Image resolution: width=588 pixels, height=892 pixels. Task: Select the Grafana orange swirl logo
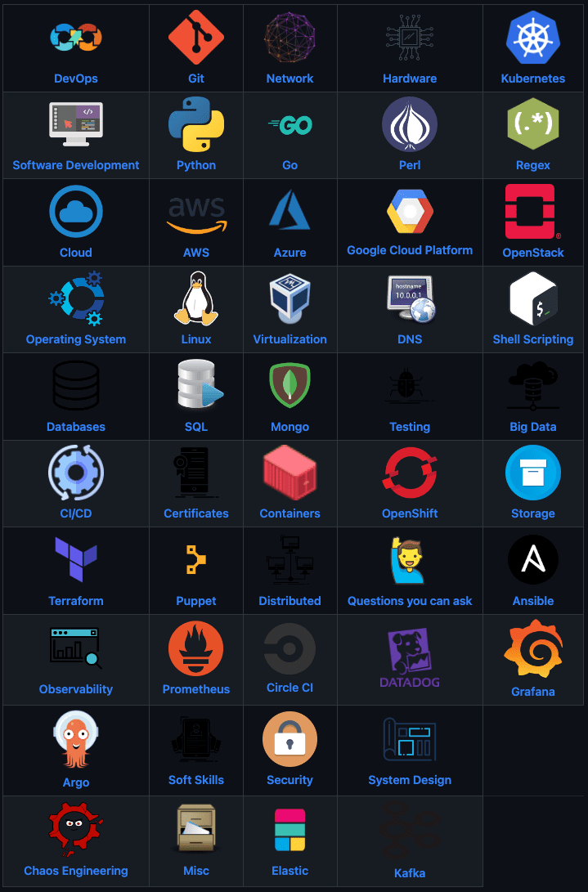tap(532, 650)
